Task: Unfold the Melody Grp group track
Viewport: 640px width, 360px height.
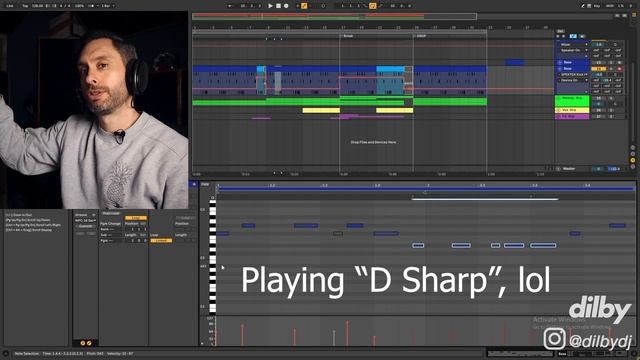Action: point(558,98)
